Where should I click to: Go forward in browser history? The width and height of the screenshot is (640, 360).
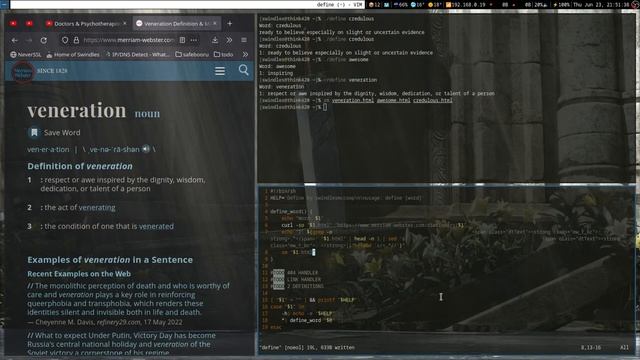pos(29,40)
